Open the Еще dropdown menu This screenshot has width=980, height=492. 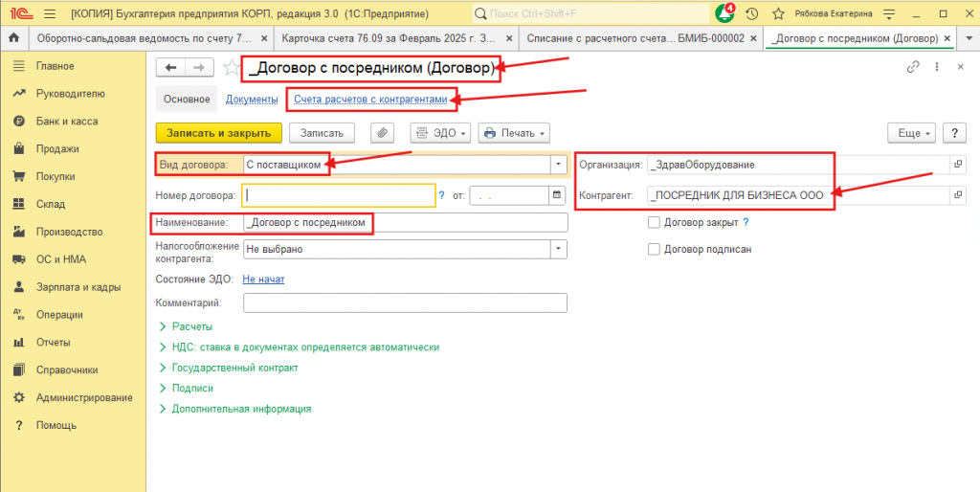click(911, 132)
